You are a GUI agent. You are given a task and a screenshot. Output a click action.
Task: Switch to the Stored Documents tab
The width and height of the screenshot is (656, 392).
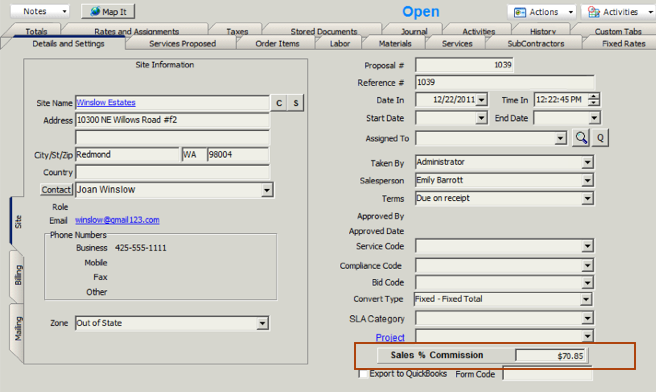coord(324,31)
